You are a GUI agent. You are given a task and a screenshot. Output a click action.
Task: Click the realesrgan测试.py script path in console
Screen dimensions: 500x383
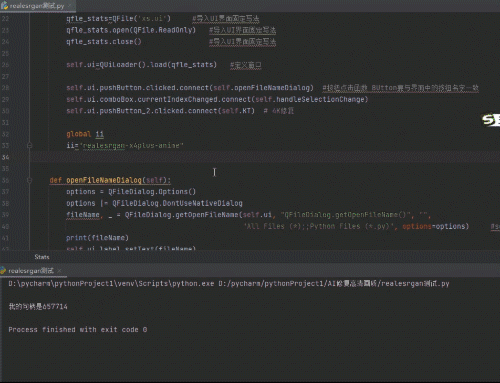click(x=334, y=284)
